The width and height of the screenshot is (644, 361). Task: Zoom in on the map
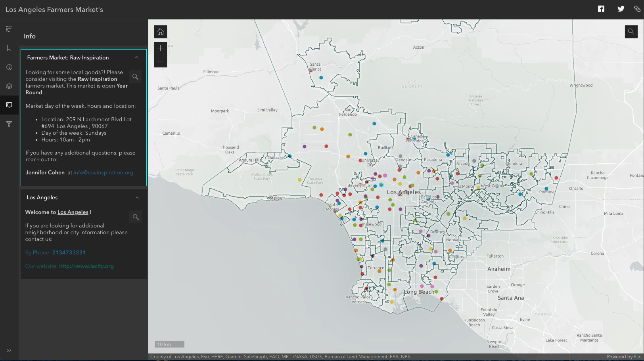coord(161,48)
